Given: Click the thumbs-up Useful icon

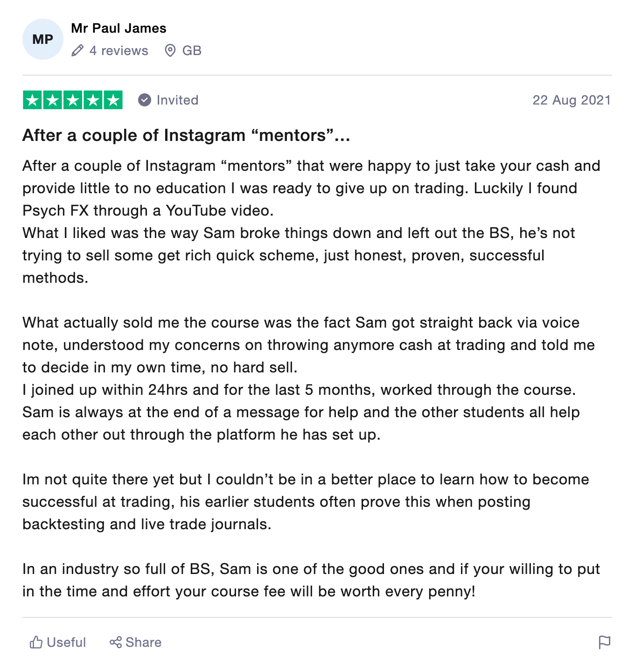Looking at the screenshot, I should (x=36, y=642).
